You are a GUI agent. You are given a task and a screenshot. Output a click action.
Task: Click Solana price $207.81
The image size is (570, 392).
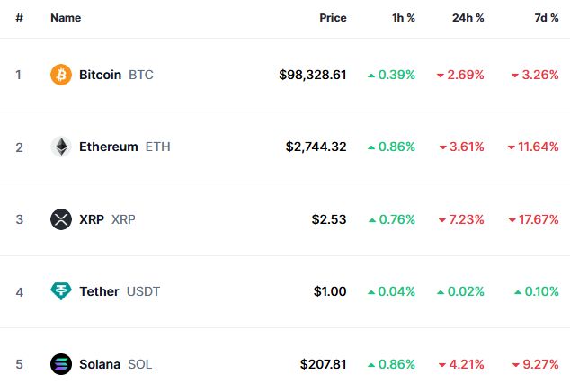pos(324,364)
